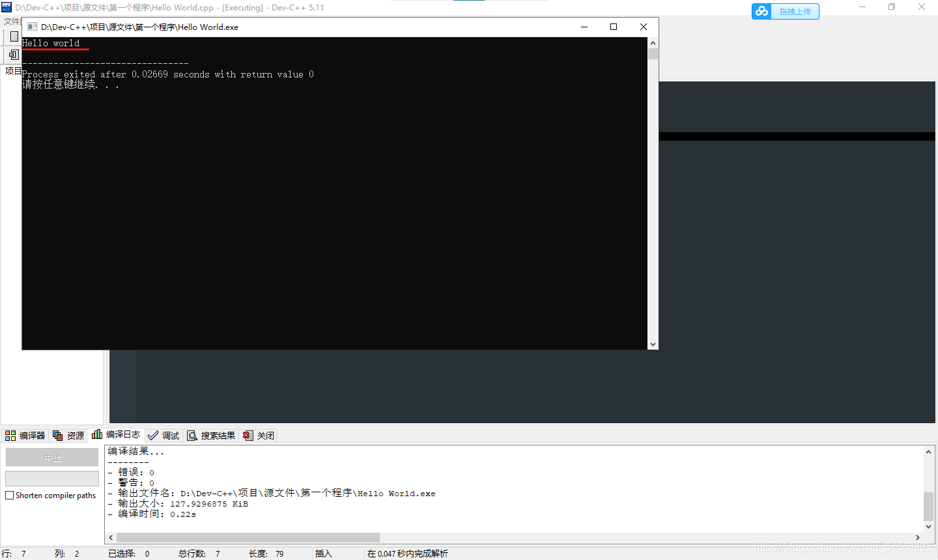This screenshot has height=560, width=938.
Task: Restore down the Dev-C++ main window
Action: point(892,7)
